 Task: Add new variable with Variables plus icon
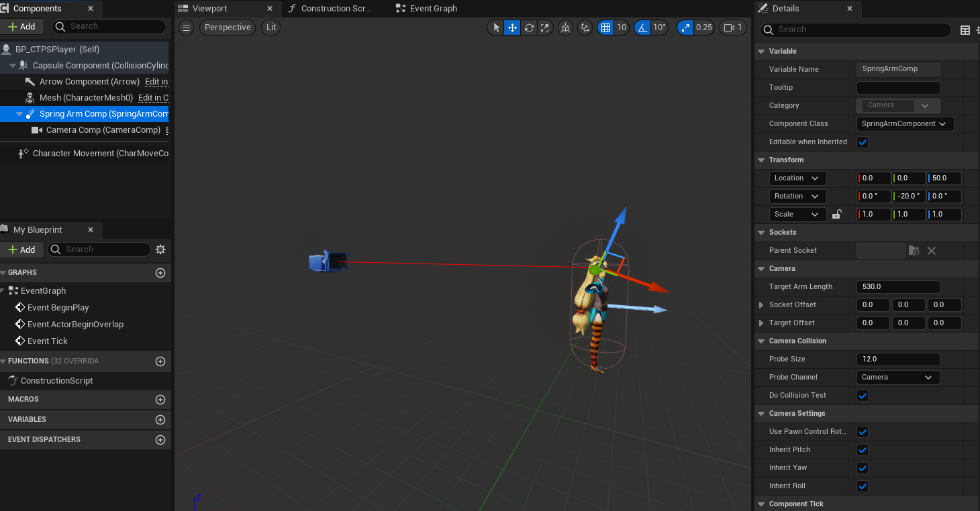[160, 420]
